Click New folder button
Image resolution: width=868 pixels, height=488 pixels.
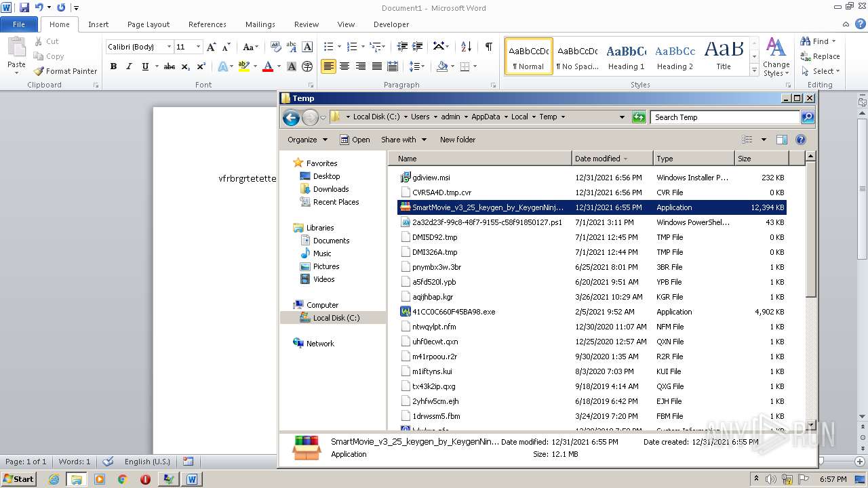point(458,140)
